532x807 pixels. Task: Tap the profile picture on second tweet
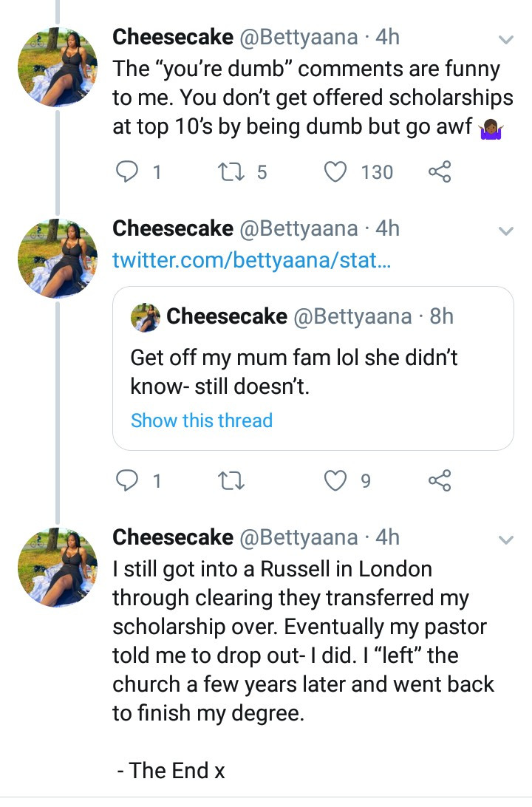pos(57,259)
